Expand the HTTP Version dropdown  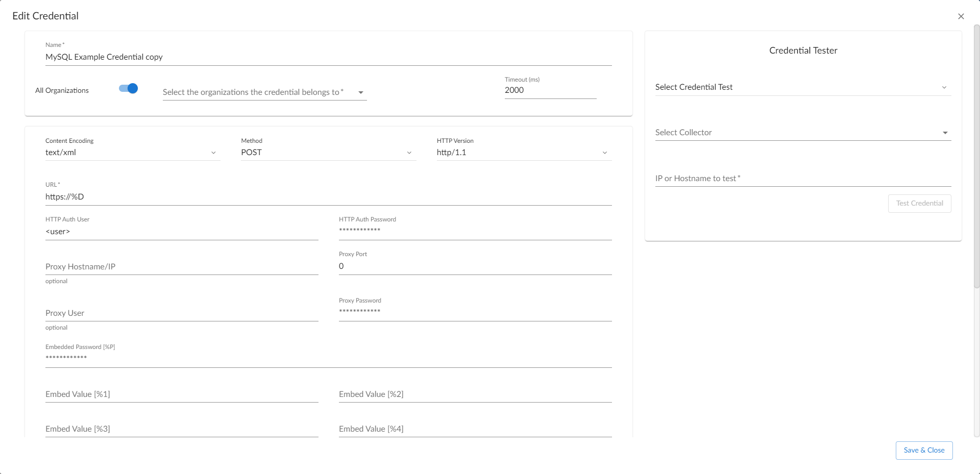[x=524, y=153]
